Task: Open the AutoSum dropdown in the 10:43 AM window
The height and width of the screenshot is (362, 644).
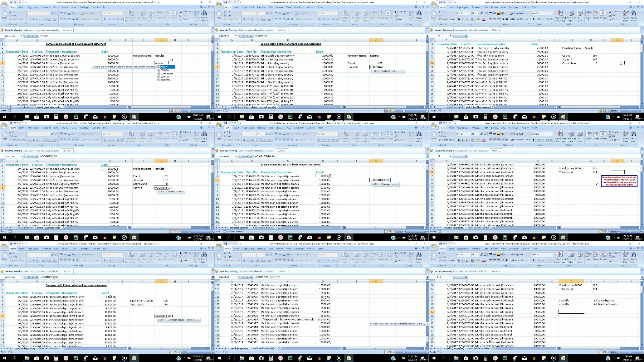Action: tap(622, 11)
